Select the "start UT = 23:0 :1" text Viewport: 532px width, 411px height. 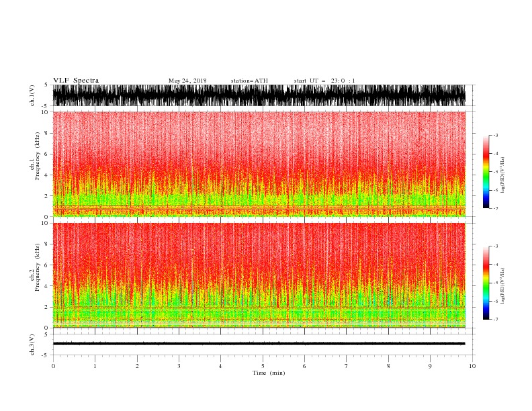pos(324,81)
